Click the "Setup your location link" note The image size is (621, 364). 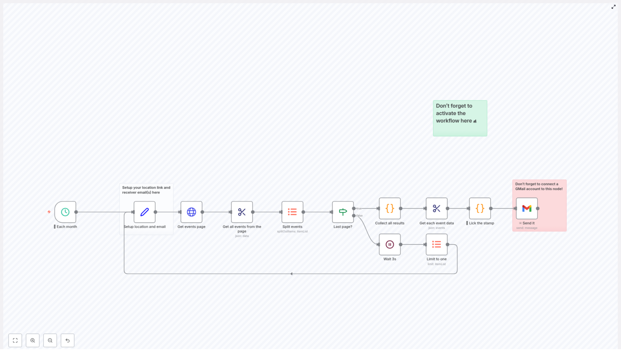pos(146,190)
